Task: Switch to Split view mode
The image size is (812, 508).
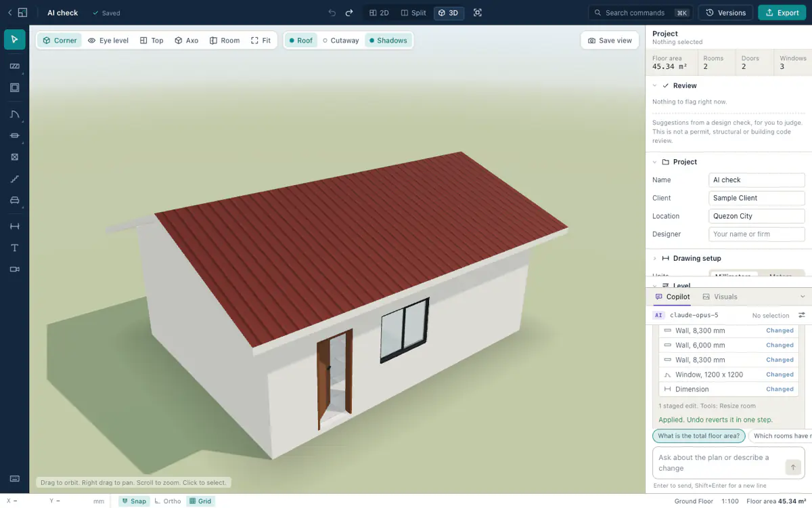Action: click(x=413, y=12)
